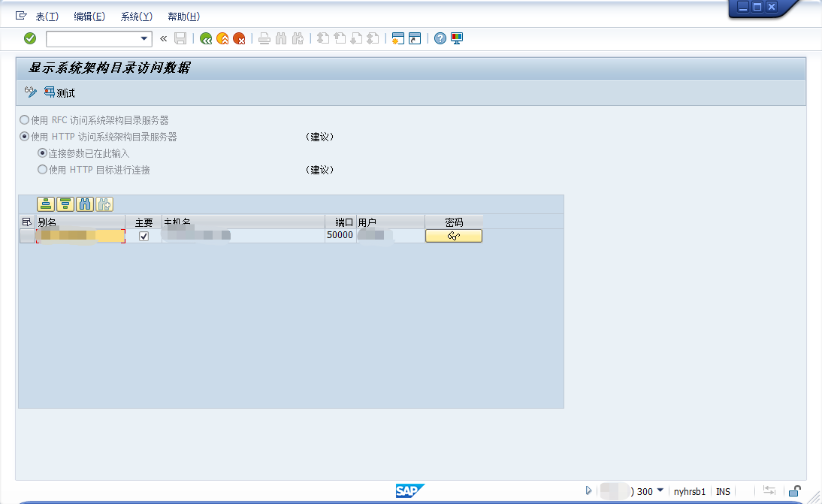This screenshot has width=822, height=504.
Task: Select the first table row selector
Action: [27, 236]
